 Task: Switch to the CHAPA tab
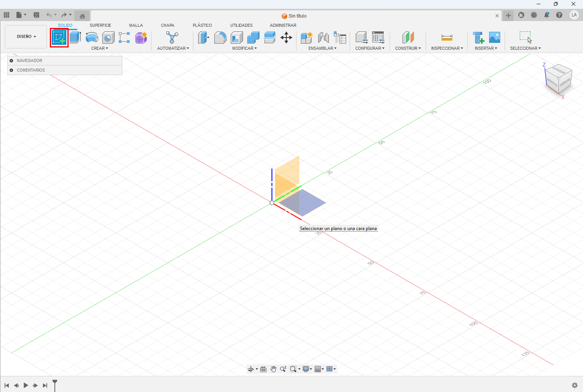[x=168, y=25]
